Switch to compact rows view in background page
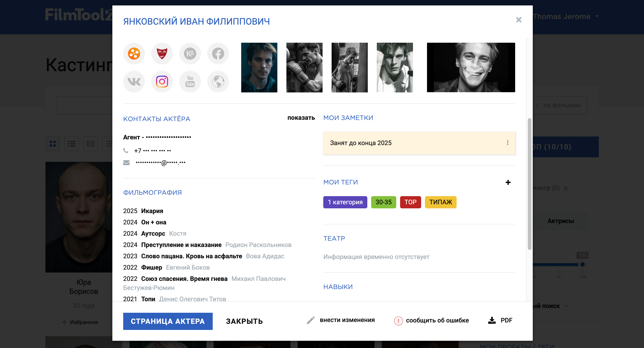Viewport: 644px width, 348px height. (90, 144)
